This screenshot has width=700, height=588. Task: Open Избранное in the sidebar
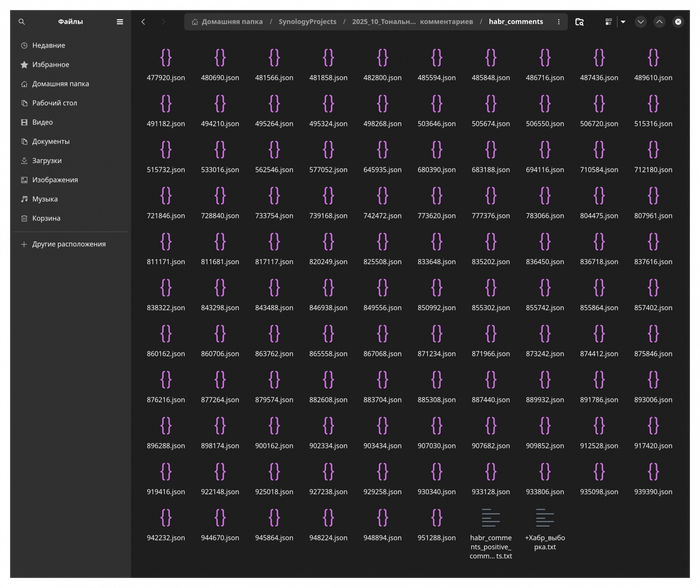pyautogui.click(x=50, y=64)
